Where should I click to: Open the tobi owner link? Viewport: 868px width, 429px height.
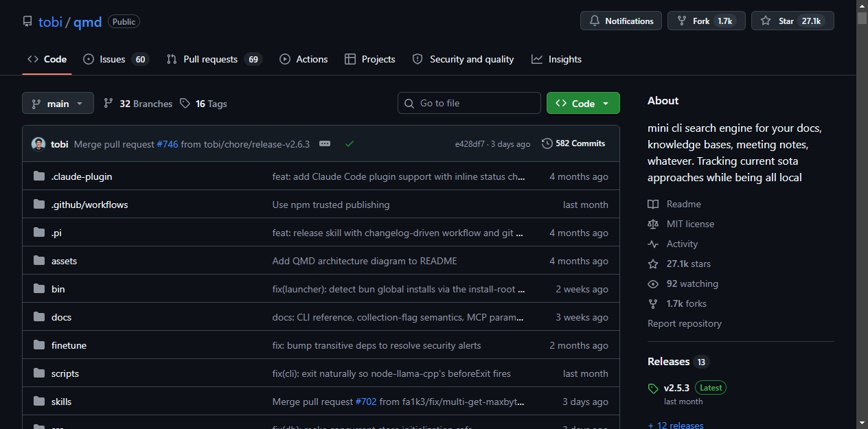[50, 21]
